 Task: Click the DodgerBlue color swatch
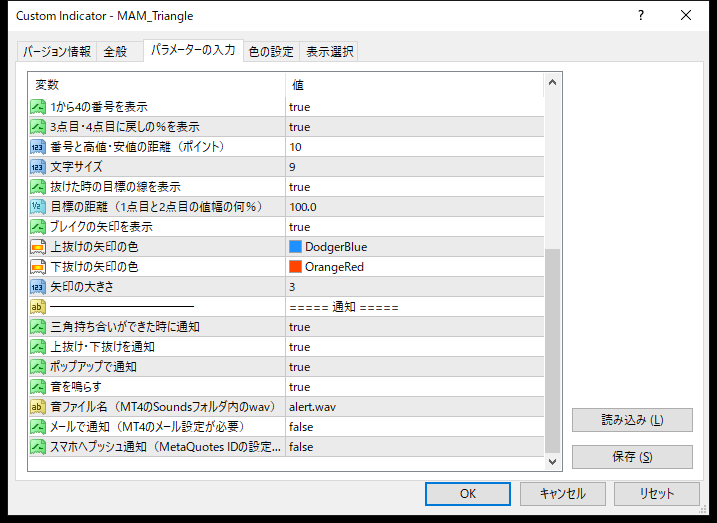point(295,247)
